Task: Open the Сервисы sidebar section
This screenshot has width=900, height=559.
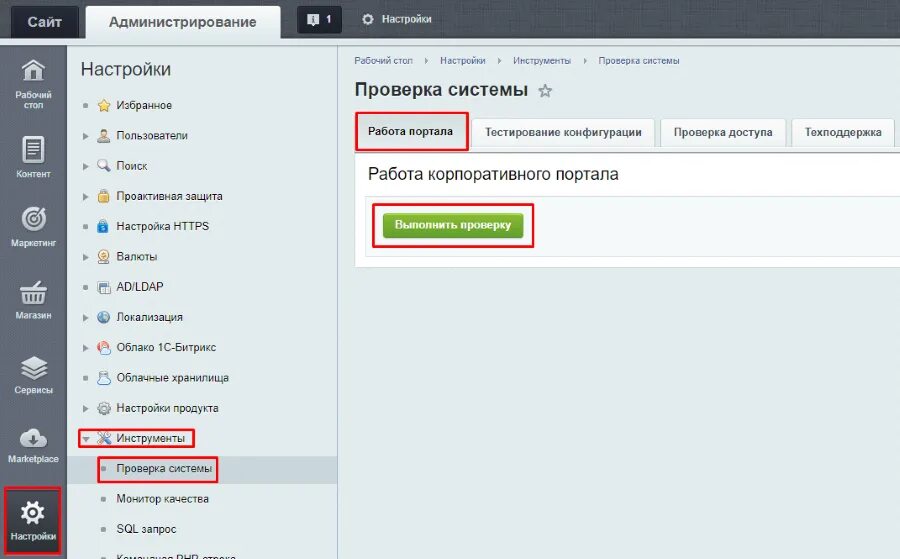Action: click(x=33, y=375)
